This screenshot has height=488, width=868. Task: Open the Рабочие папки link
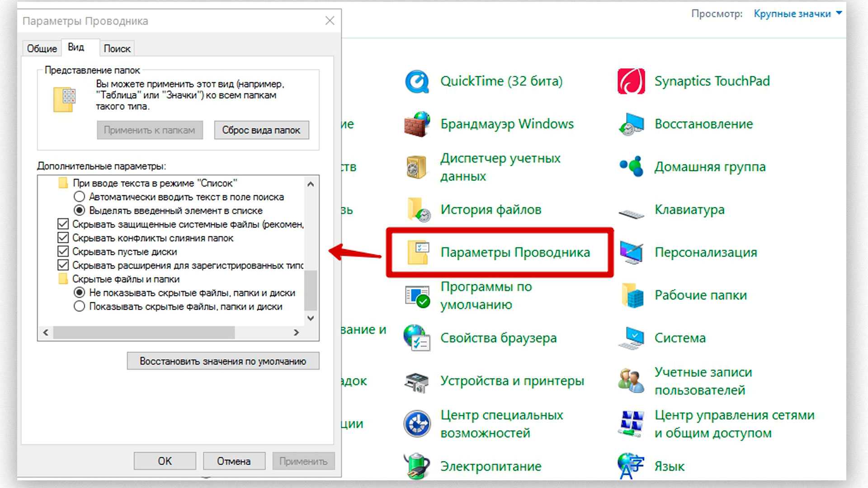coord(701,295)
